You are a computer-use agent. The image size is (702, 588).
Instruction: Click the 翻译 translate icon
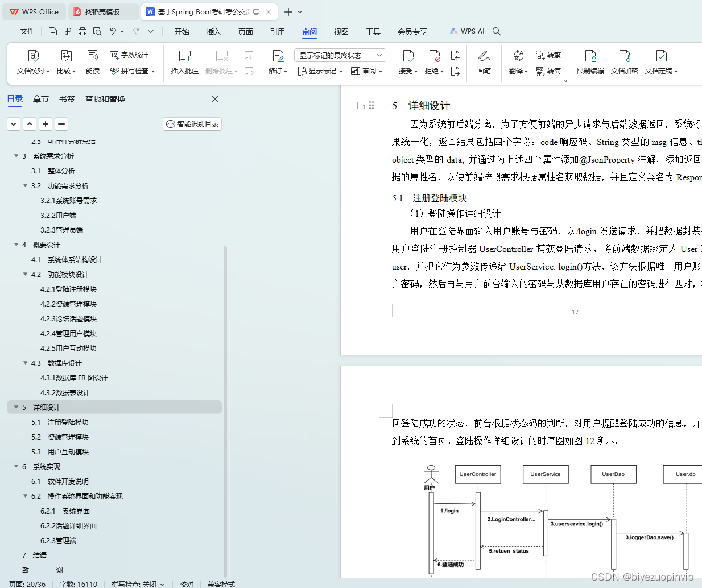click(518, 56)
